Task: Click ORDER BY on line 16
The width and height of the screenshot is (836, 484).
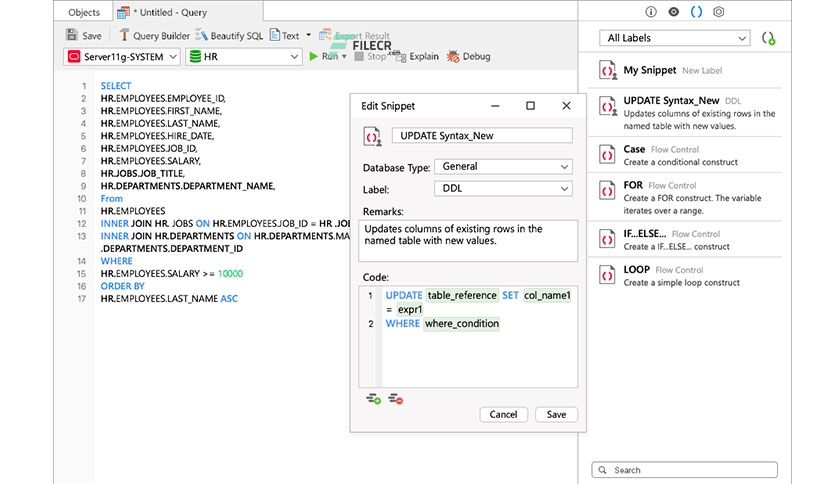Action: [123, 286]
